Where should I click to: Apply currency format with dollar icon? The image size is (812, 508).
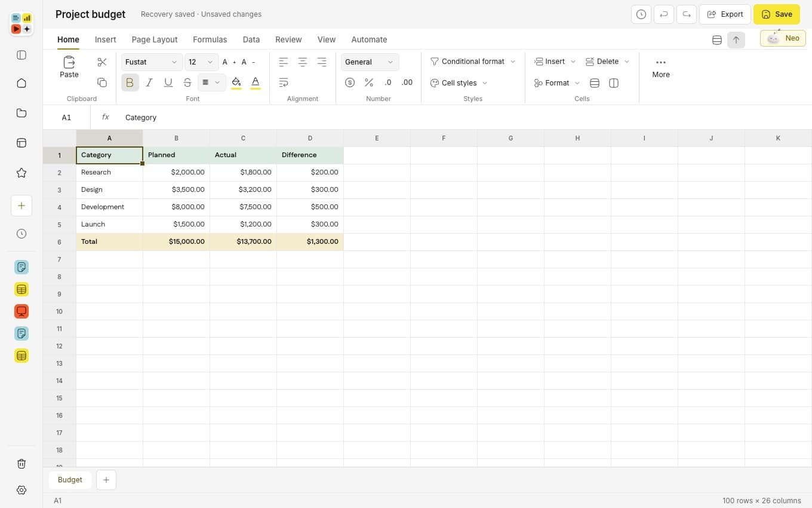(x=350, y=82)
